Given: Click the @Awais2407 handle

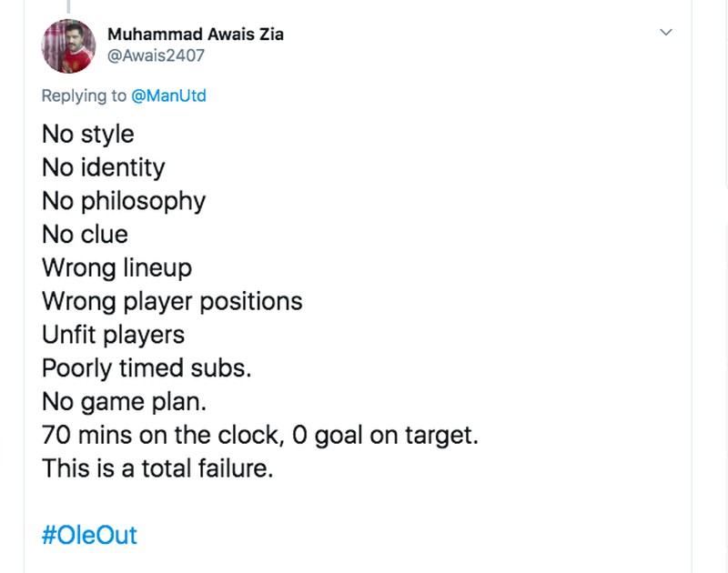Looking at the screenshot, I should coord(156,55).
